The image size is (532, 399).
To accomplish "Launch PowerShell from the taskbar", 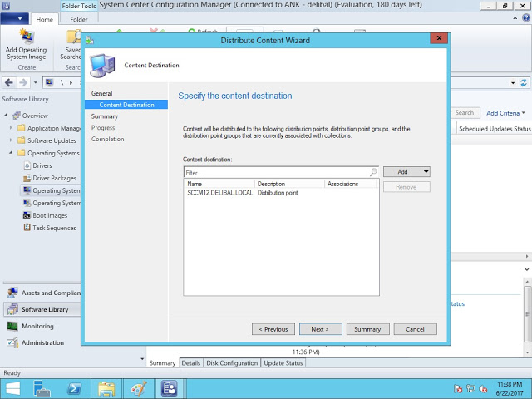I will pyautogui.click(x=73, y=388).
